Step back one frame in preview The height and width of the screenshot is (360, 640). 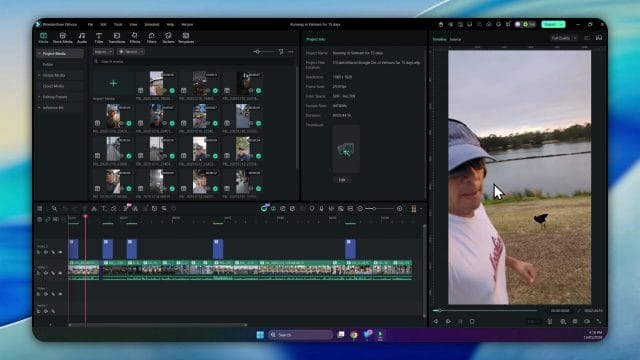pos(436,322)
